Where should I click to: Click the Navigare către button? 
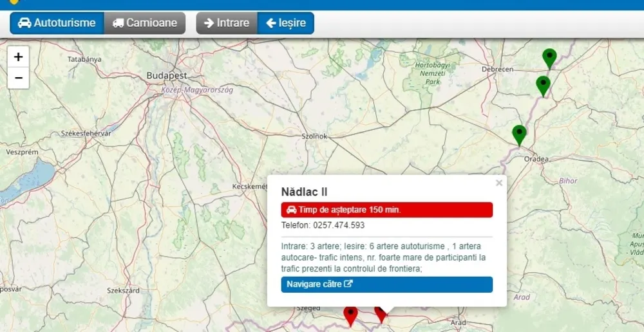[387, 284]
